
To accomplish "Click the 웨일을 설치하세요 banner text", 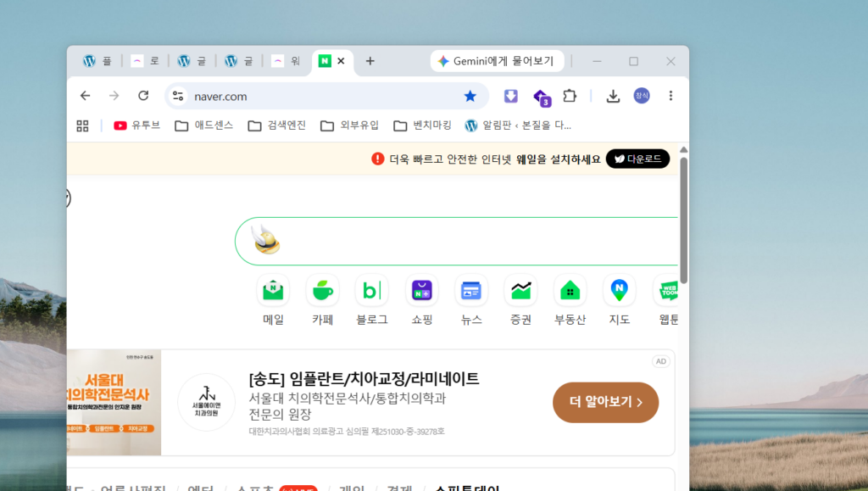I will click(x=558, y=159).
